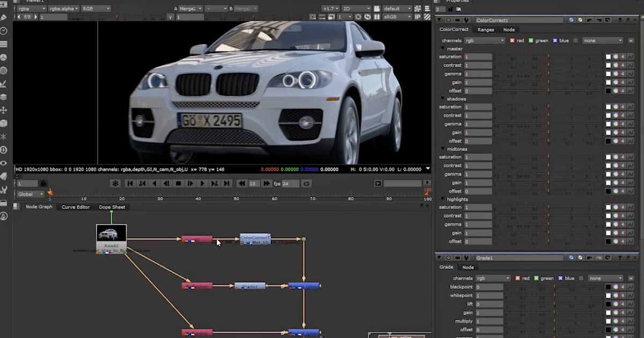Toggle Grade1 blue channel checkbox
The height and width of the screenshot is (338, 644).
(x=560, y=278)
